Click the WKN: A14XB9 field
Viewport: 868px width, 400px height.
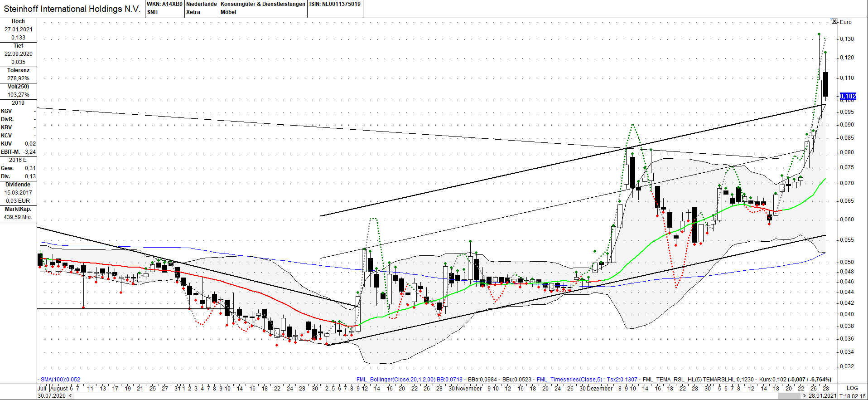click(x=165, y=4)
